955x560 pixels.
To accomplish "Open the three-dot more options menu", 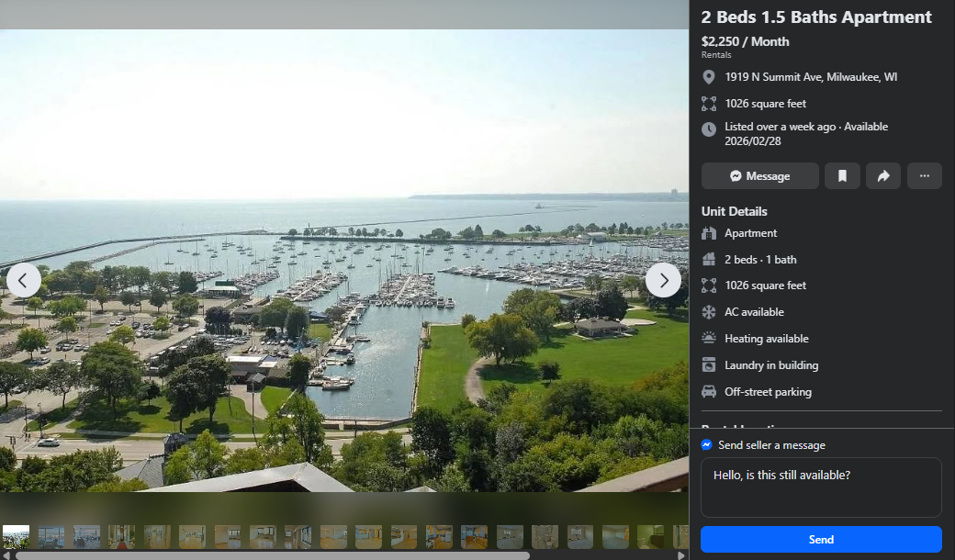I will point(925,176).
